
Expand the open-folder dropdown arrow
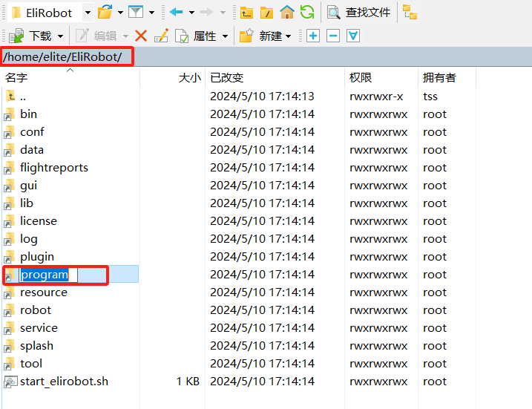point(119,13)
